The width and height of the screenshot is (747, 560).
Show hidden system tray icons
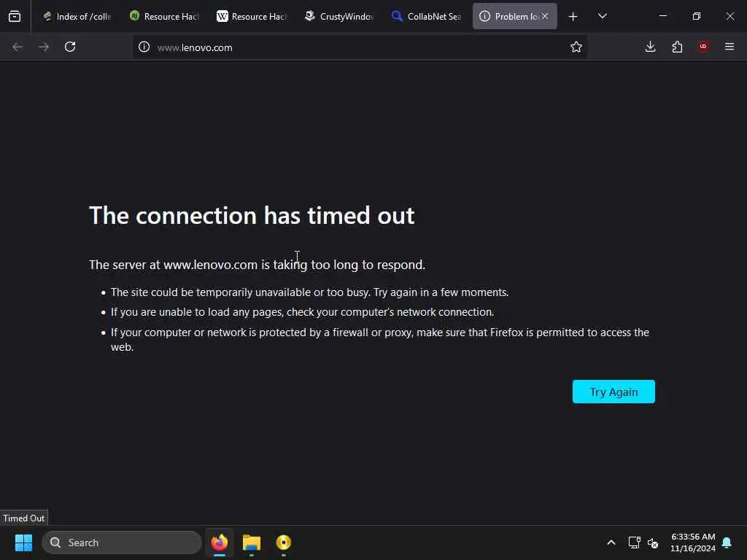coord(611,542)
